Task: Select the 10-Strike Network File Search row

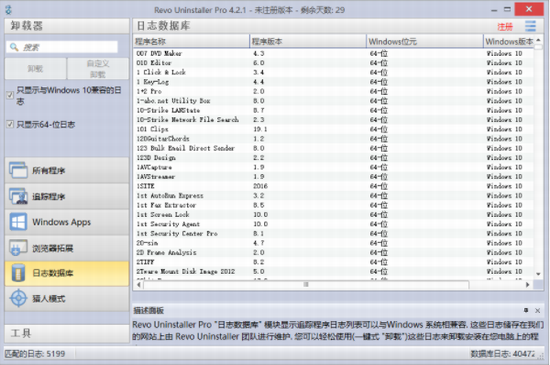Action: 333,120
